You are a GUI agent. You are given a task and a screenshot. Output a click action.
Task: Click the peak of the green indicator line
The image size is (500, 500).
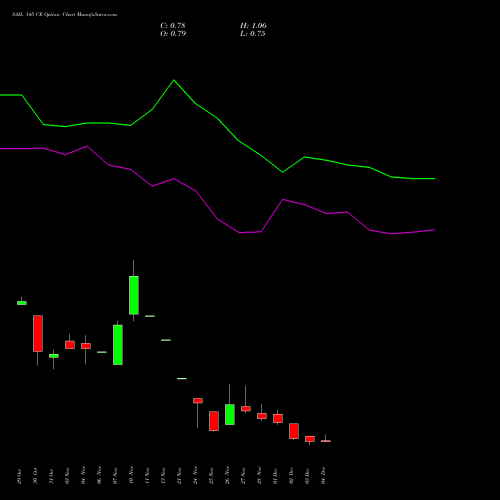174,80
